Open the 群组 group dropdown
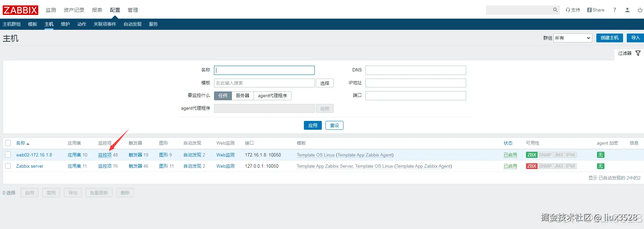This screenshot has height=229, width=644. [x=573, y=38]
